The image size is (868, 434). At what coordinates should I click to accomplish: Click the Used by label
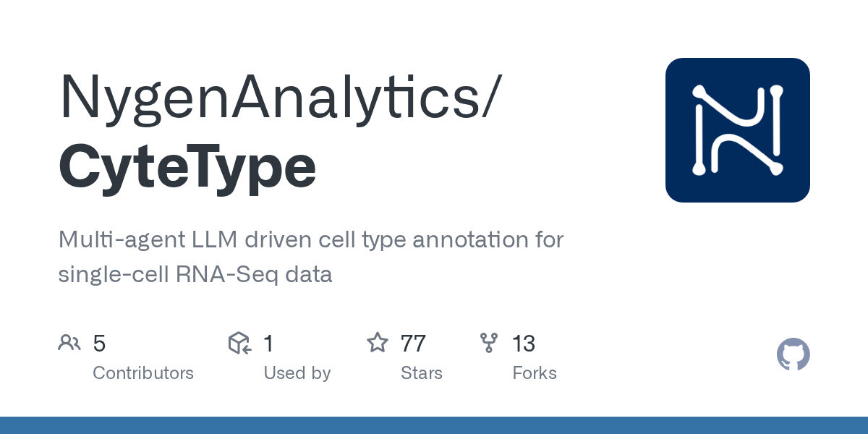[297, 373]
